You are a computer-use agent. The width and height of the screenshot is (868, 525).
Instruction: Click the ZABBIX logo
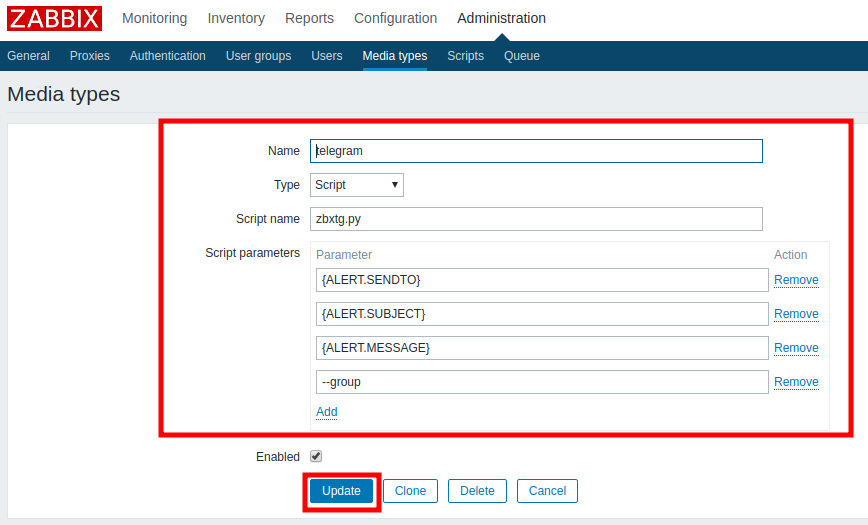click(x=54, y=18)
